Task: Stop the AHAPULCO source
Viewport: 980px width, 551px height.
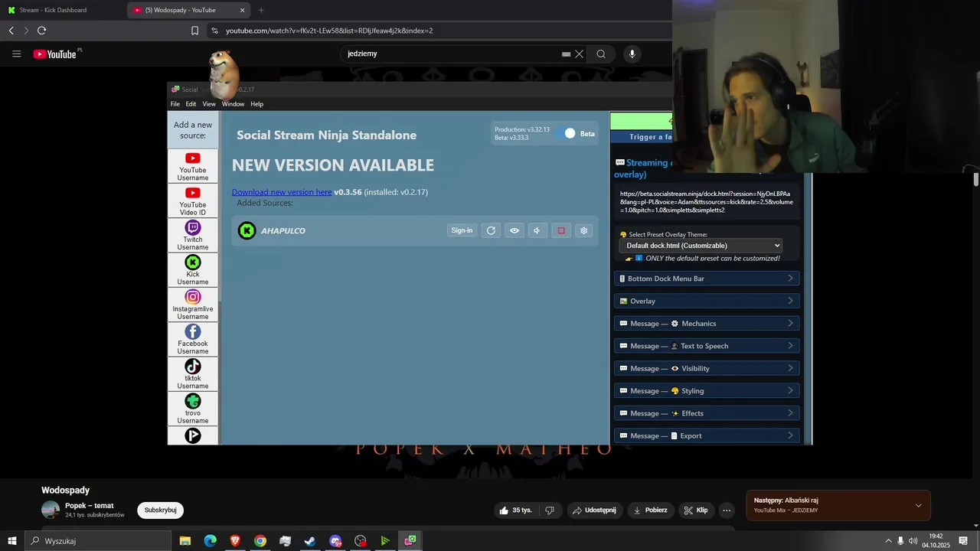Action: [x=561, y=230]
